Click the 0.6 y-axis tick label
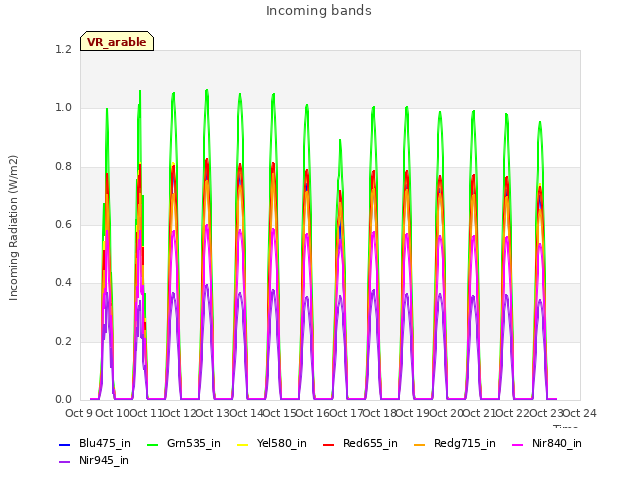The height and width of the screenshot is (480, 640). [64, 224]
